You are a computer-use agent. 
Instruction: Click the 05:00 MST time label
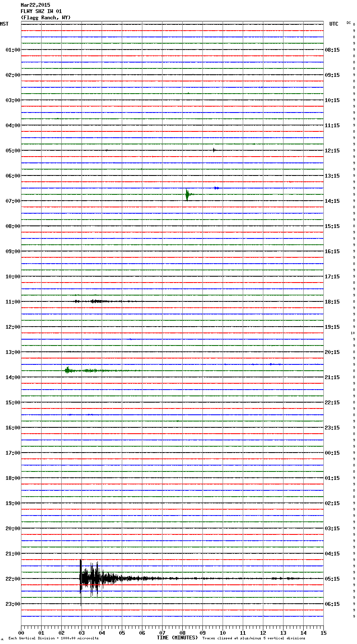13,150
